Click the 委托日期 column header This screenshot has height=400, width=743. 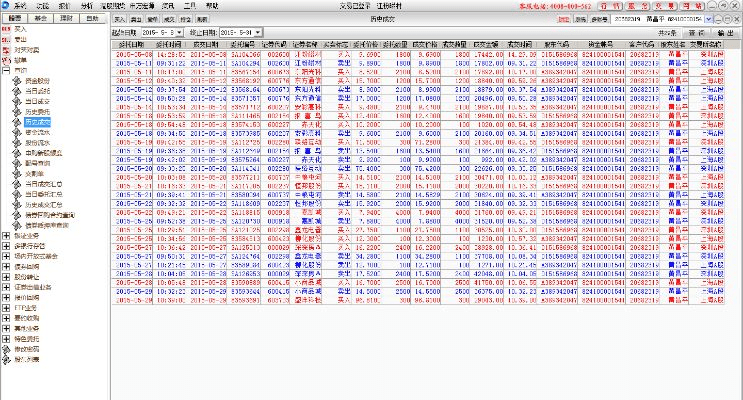pos(132,44)
